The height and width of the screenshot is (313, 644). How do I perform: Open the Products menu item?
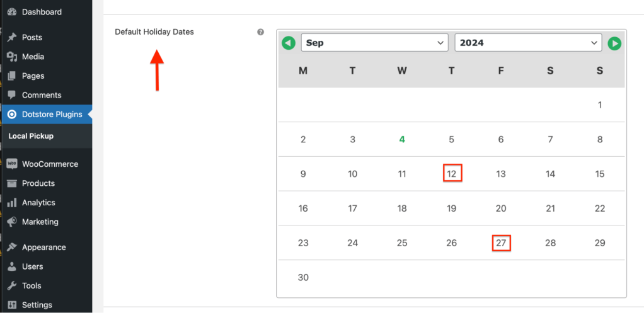(x=38, y=183)
